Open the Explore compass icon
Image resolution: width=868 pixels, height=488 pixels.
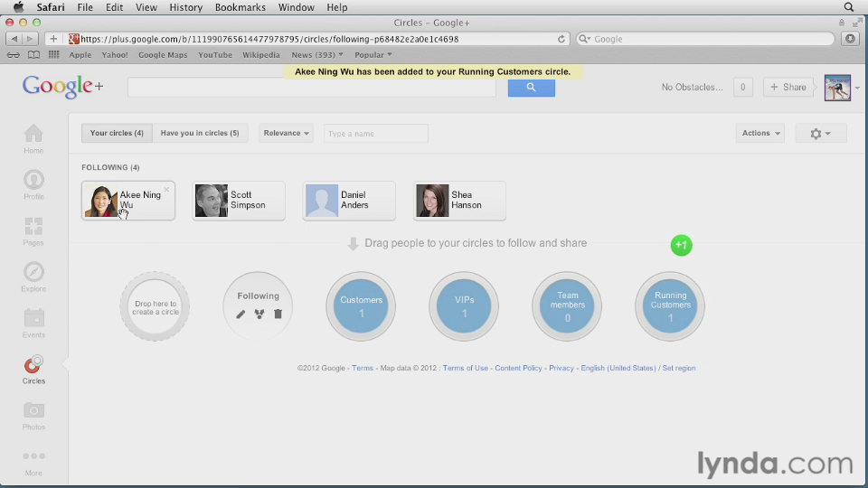pos(33,274)
